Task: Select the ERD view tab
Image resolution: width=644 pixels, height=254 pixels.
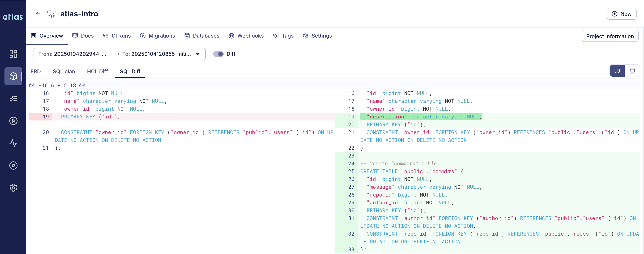Action: [x=36, y=71]
